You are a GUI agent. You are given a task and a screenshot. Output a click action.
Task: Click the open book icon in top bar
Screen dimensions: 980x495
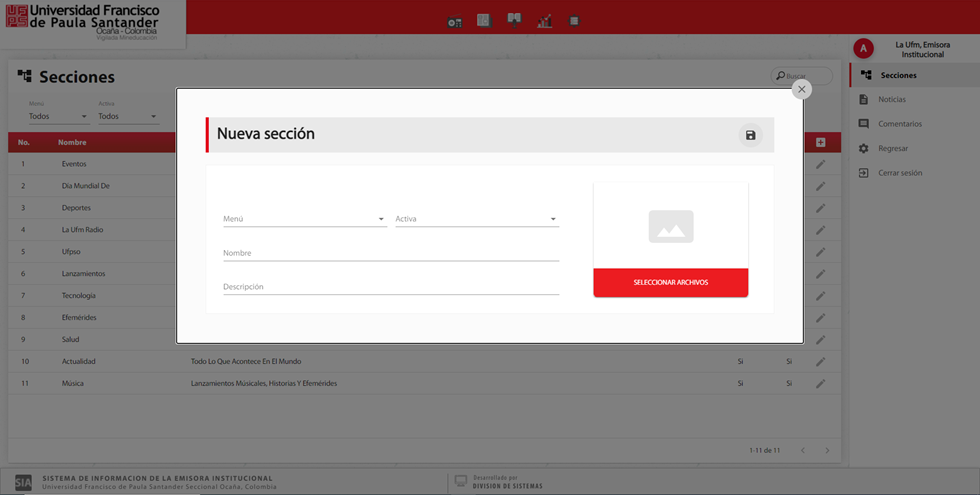coord(514,19)
